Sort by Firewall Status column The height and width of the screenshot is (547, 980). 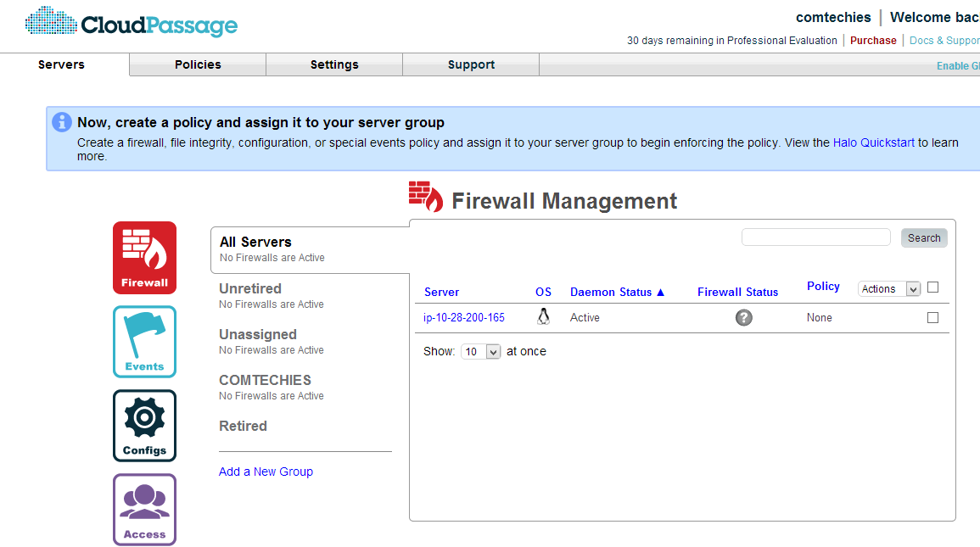(x=737, y=292)
